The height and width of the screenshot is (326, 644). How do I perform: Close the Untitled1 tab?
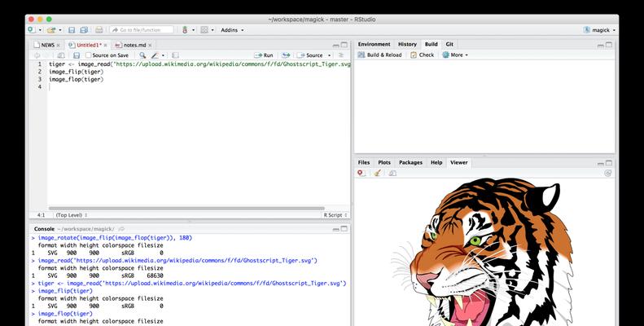pos(106,45)
